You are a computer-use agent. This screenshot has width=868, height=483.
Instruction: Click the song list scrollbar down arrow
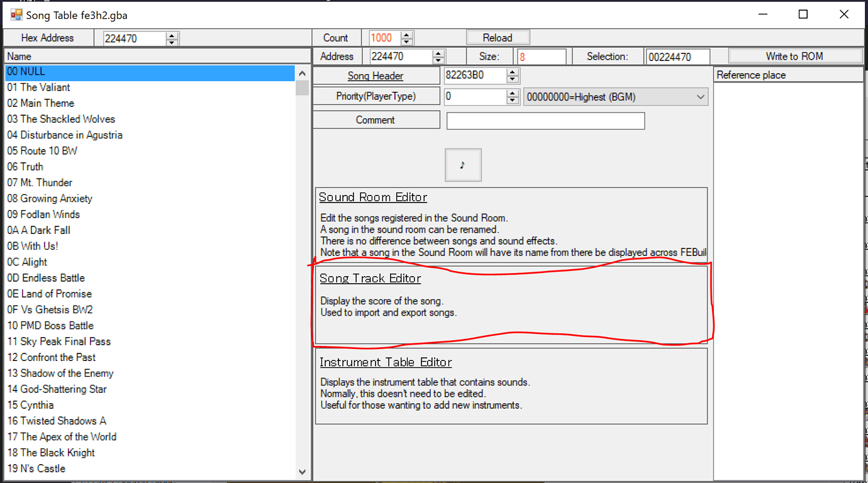tap(303, 471)
